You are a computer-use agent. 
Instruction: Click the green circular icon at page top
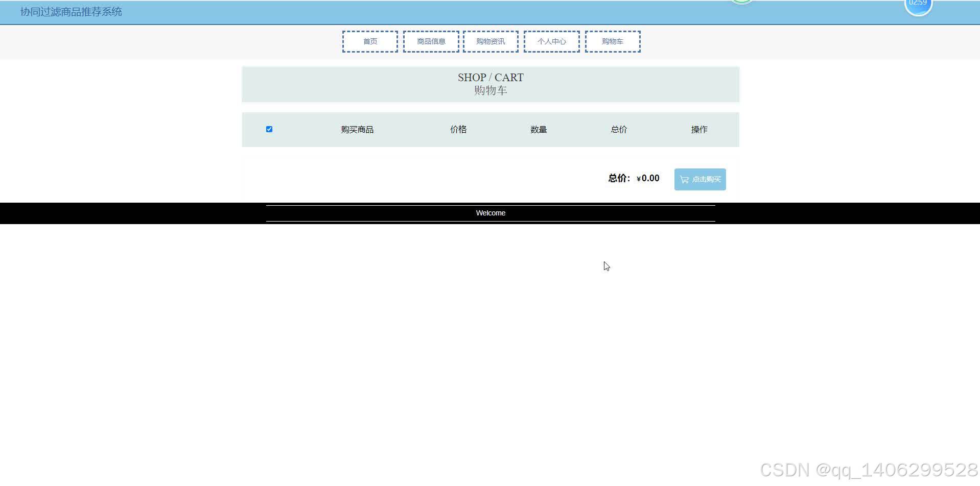click(740, 3)
